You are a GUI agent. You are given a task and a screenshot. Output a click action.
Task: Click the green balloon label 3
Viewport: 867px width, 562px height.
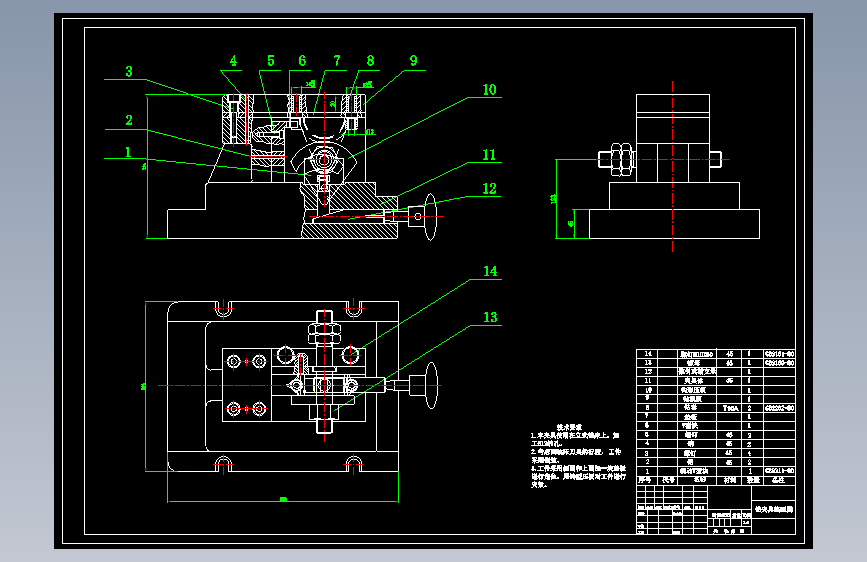coord(129,71)
